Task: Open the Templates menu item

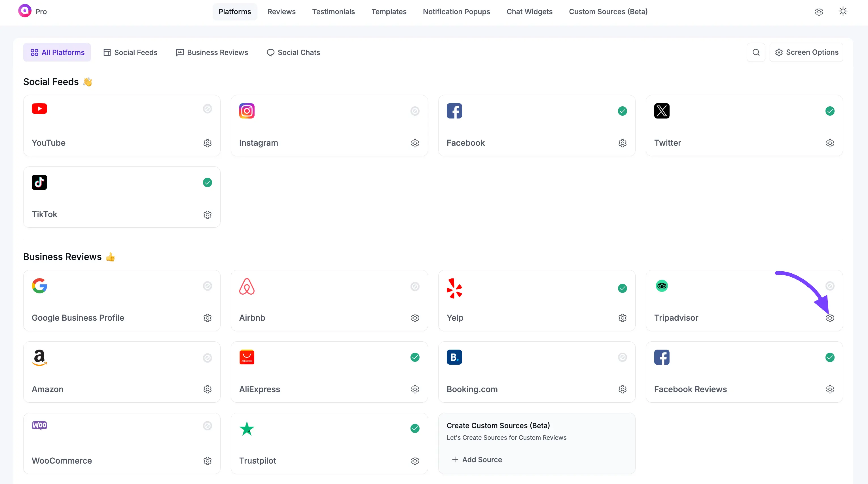Action: [x=389, y=11]
